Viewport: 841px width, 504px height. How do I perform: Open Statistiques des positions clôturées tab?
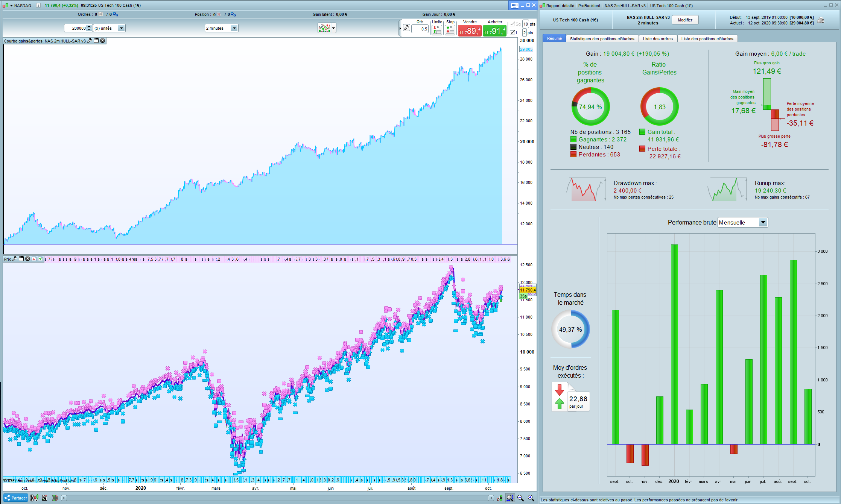pyautogui.click(x=602, y=39)
